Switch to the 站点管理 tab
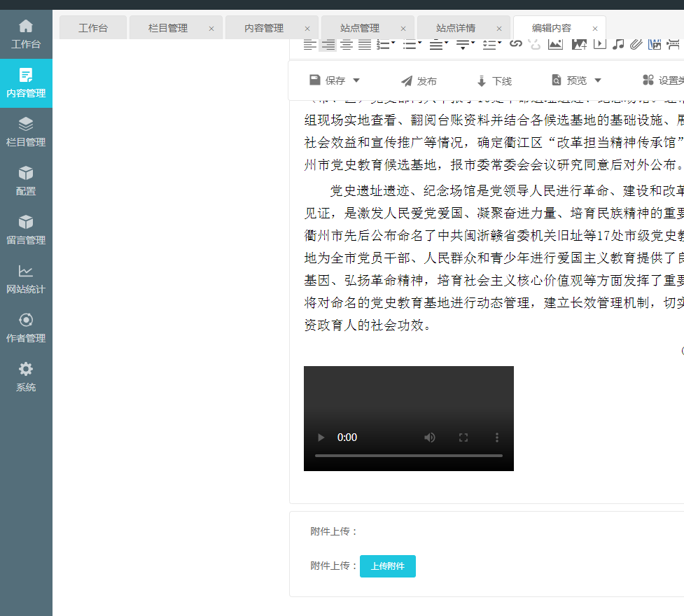This screenshot has height=616, width=684. [x=360, y=28]
